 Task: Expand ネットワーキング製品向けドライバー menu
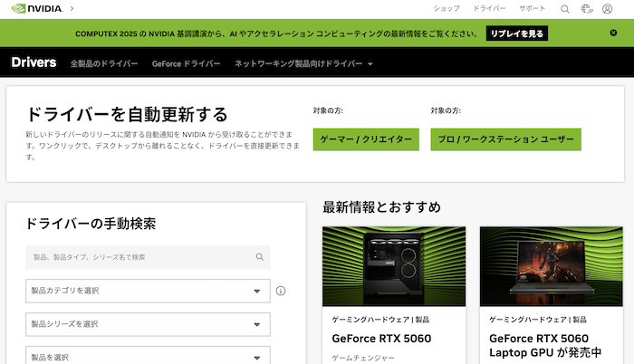pos(303,63)
